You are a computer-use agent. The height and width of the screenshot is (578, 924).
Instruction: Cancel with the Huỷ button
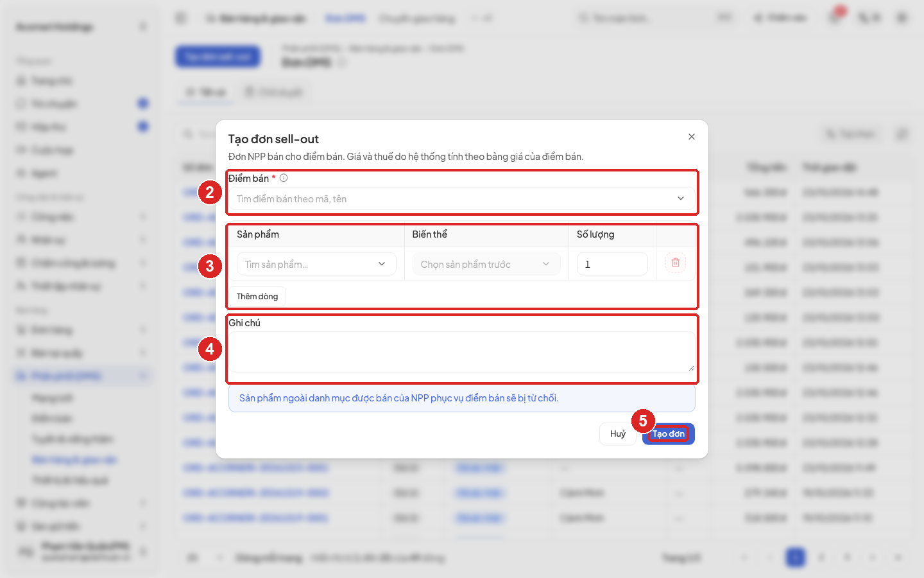pyautogui.click(x=618, y=434)
